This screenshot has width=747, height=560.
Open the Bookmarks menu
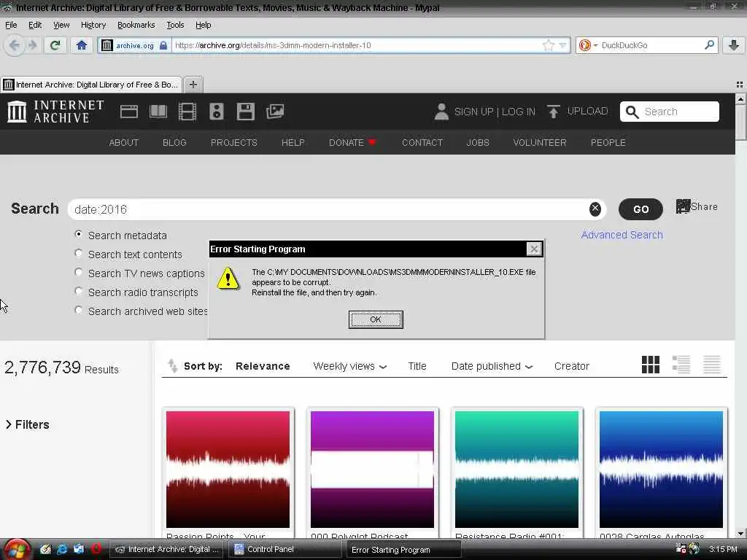click(x=136, y=25)
